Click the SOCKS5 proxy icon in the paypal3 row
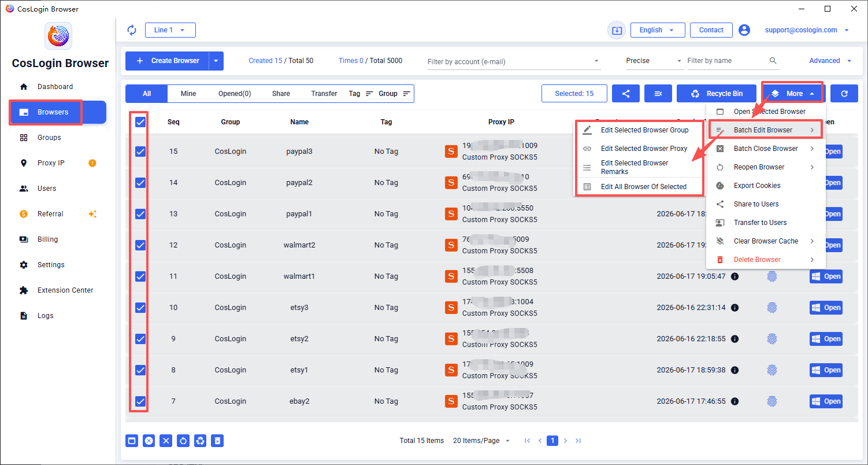 (451, 152)
